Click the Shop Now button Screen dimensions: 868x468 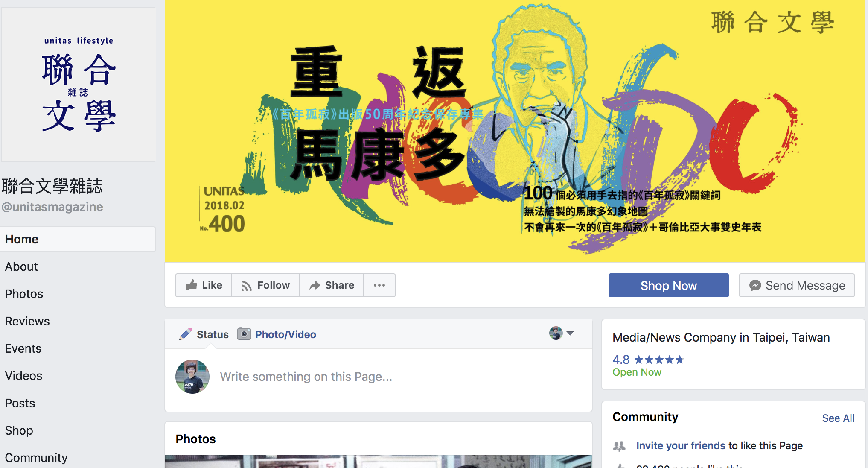[669, 285]
